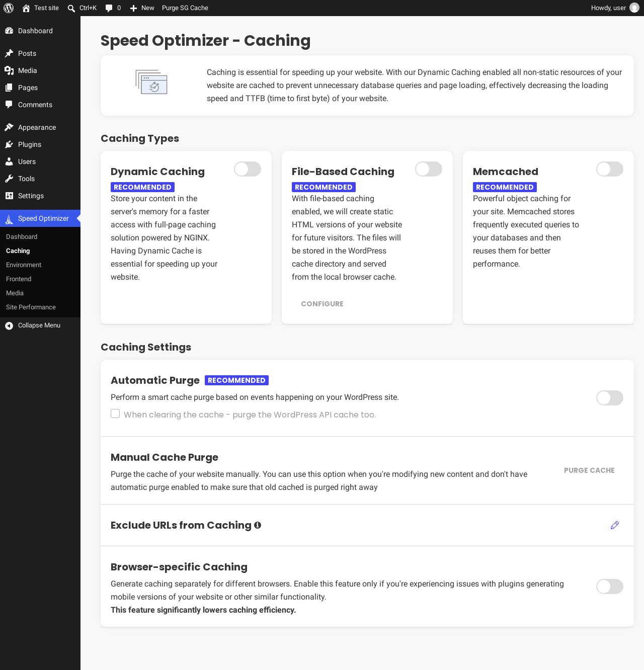Click the WordPress logo icon

tap(9, 8)
